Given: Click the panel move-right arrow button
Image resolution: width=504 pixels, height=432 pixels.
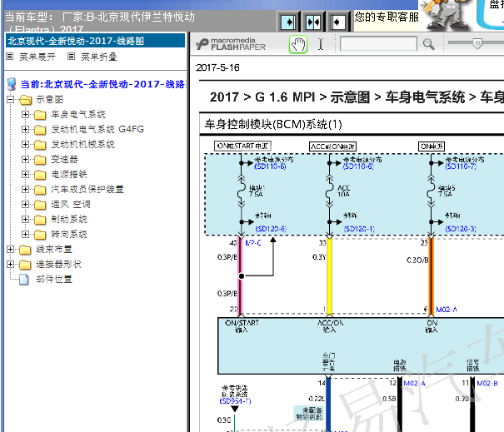Looking at the screenshot, I should tap(288, 22).
